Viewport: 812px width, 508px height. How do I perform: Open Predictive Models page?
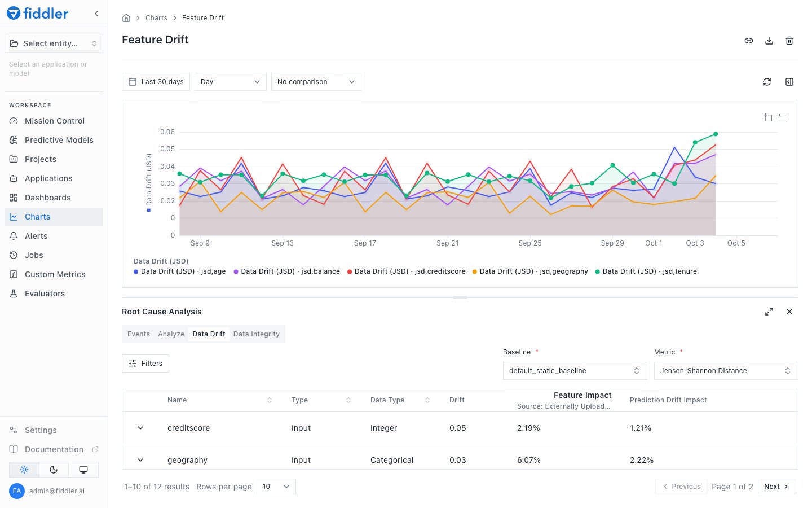[54, 140]
